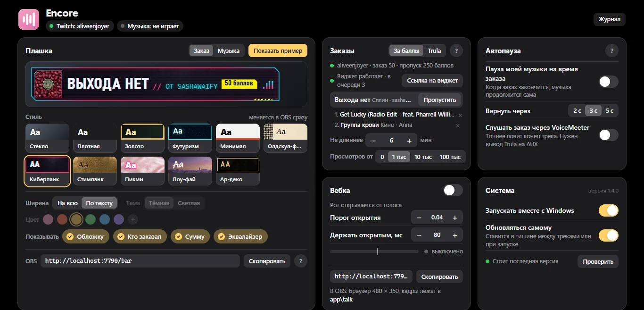Decrease Держать открытым milliseconds
Screen dimensions: 644x310
coord(419,235)
